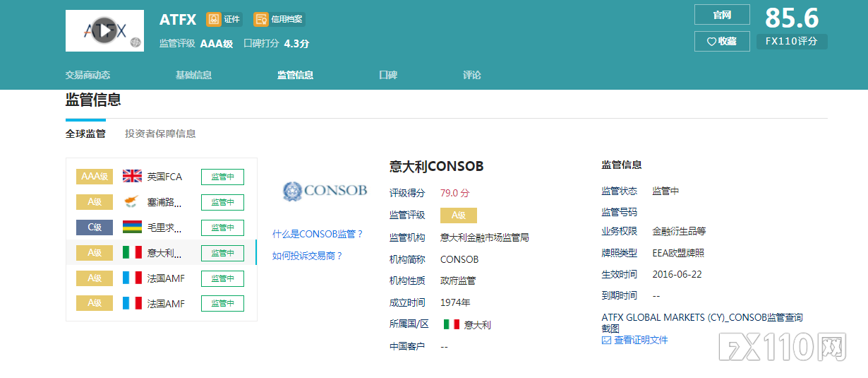Click the Cyprus flag in regulator list
The width and height of the screenshot is (868, 378).
[x=132, y=202]
